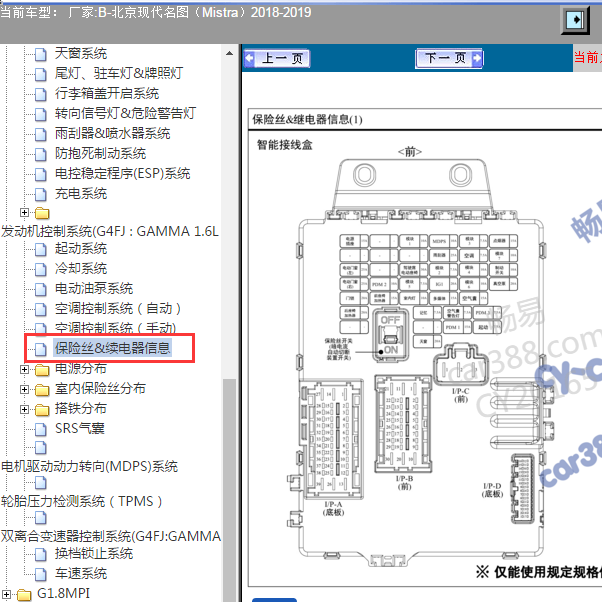The image size is (602, 602).
Task: Open 尾灯、驻车灯&牌照灯 document
Action: click(119, 73)
